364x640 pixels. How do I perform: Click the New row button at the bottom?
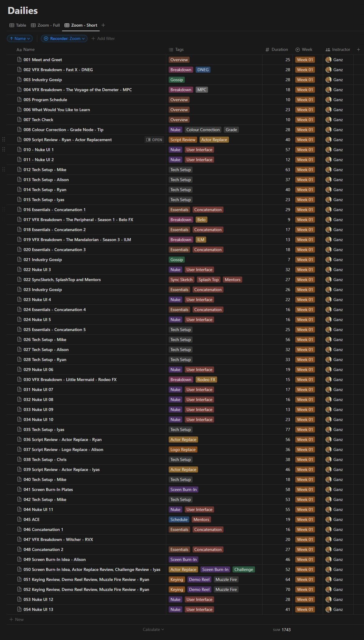17,619
